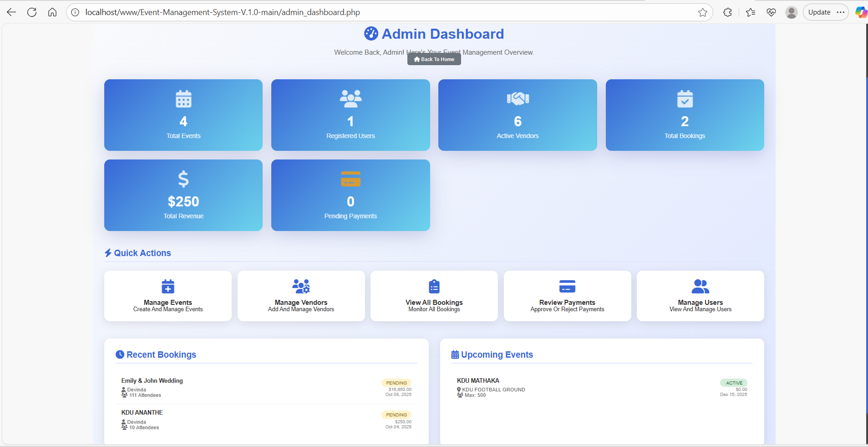Viewport: 868px width, 447px height.
Task: Open the browser Extensions puzzle icon
Action: (x=727, y=12)
